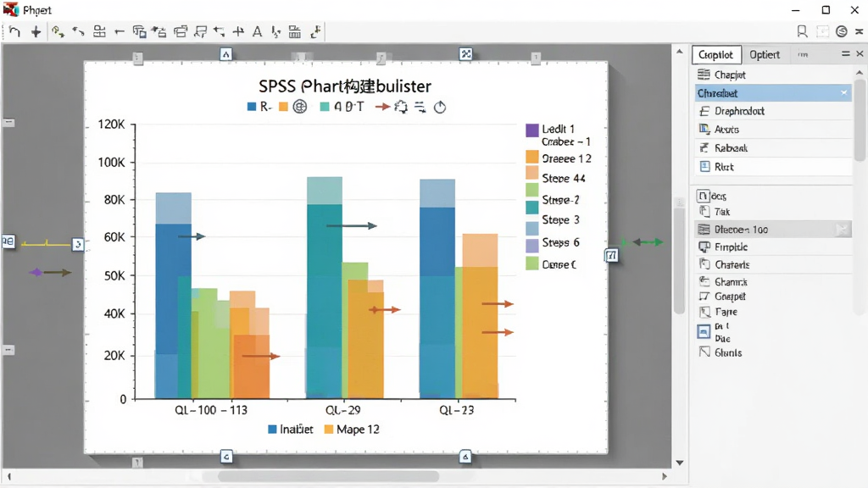Click the Mape 12 orange legend entry
Screen dimensions: 868x488
(352, 430)
